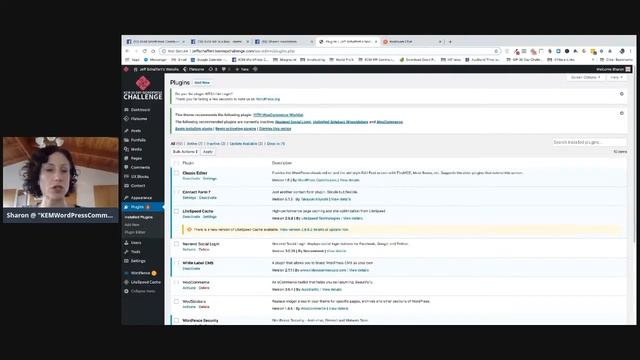Viewport: 640px width, 360px height.
Task: Open Portfolio section in sidebar
Action: tap(138, 140)
